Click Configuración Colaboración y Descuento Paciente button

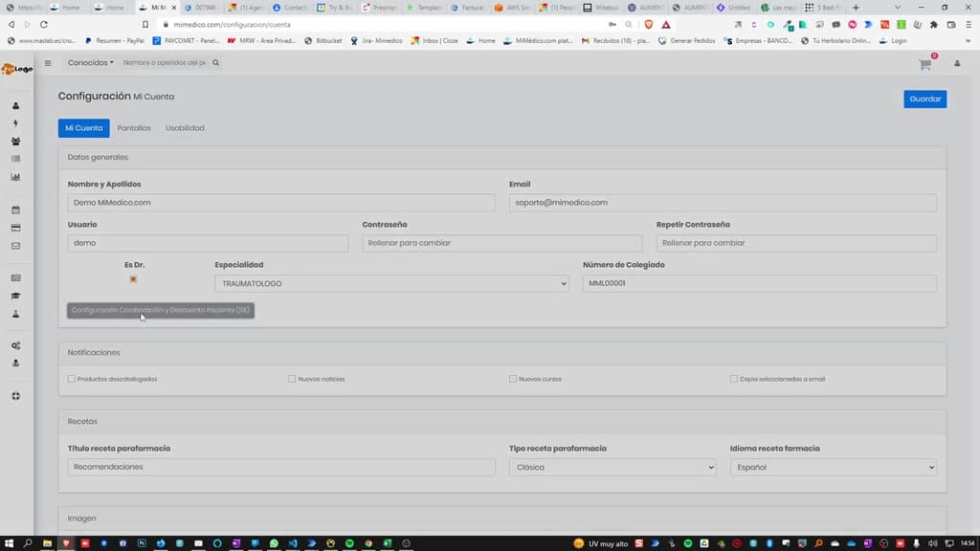pos(161,311)
